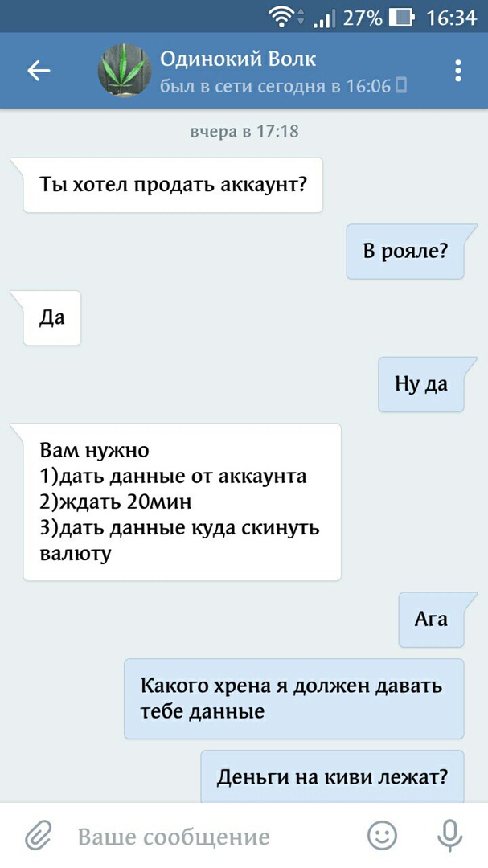488x868 pixels.
Task: Select the 'Вам нужно' instructions message
Action: (x=182, y=502)
